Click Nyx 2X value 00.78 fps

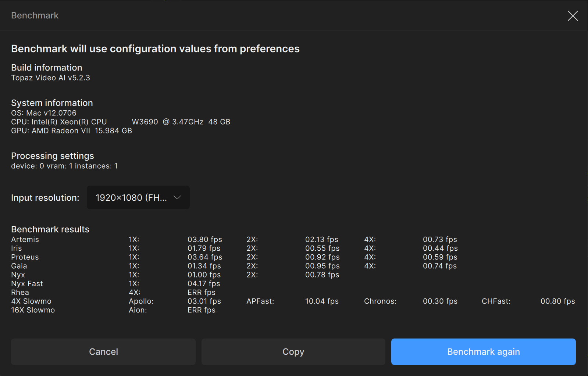point(322,275)
